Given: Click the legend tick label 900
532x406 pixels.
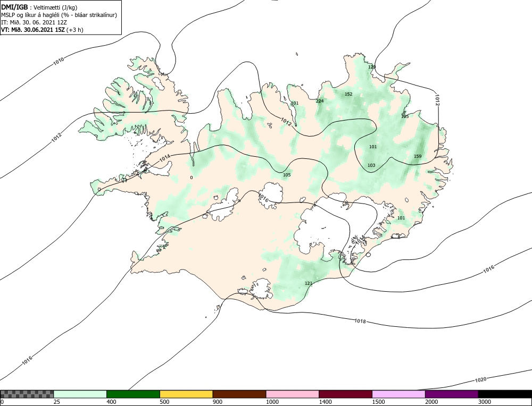Looking at the screenshot, I should pos(218,402).
